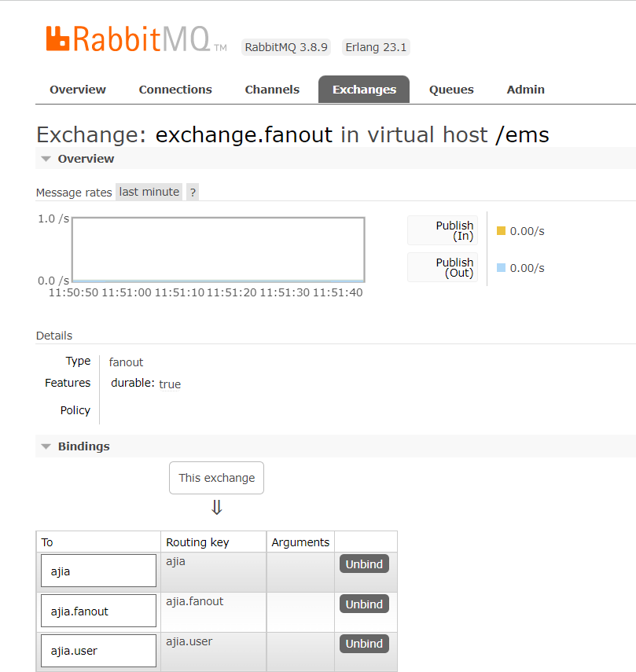636x672 pixels.
Task: Open the Overview tab
Action: [78, 90]
